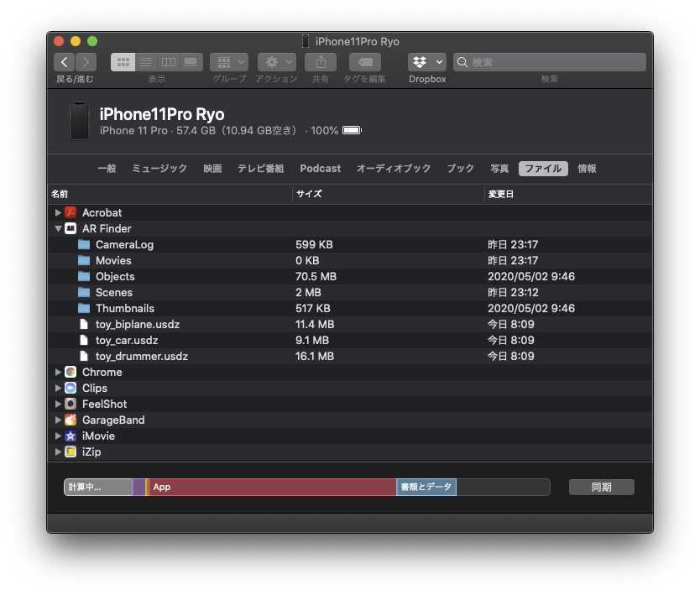
Task: Open the Dropbox toolbar menu
Action: pos(427,62)
